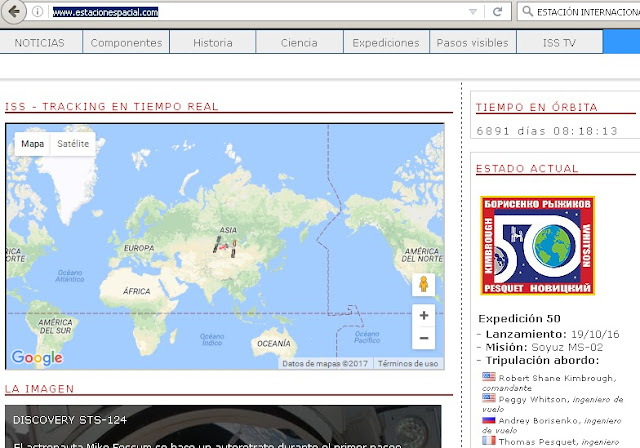Click the Street View pegman icon
The height and width of the screenshot is (448, 640).
[x=424, y=284]
